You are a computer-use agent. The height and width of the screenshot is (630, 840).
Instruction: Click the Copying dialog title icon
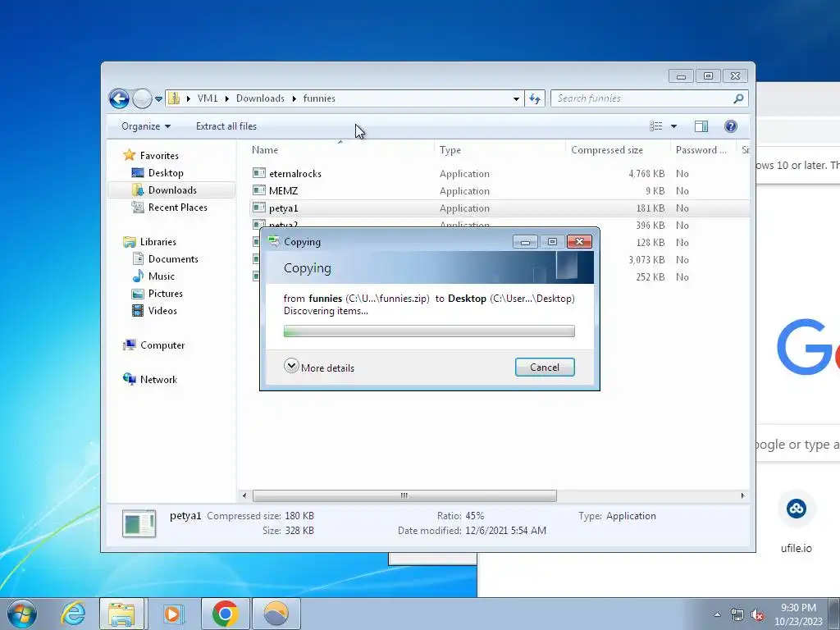pyautogui.click(x=274, y=242)
